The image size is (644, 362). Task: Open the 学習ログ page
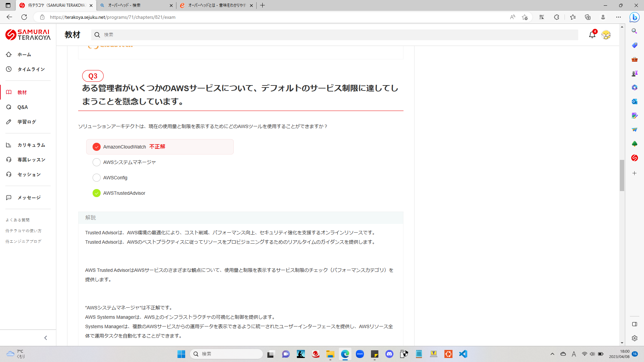point(27,122)
